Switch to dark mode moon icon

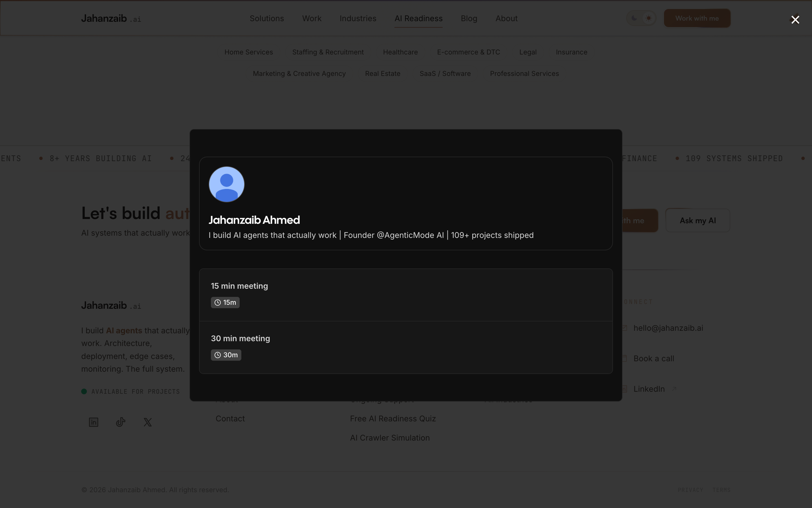pyautogui.click(x=634, y=18)
